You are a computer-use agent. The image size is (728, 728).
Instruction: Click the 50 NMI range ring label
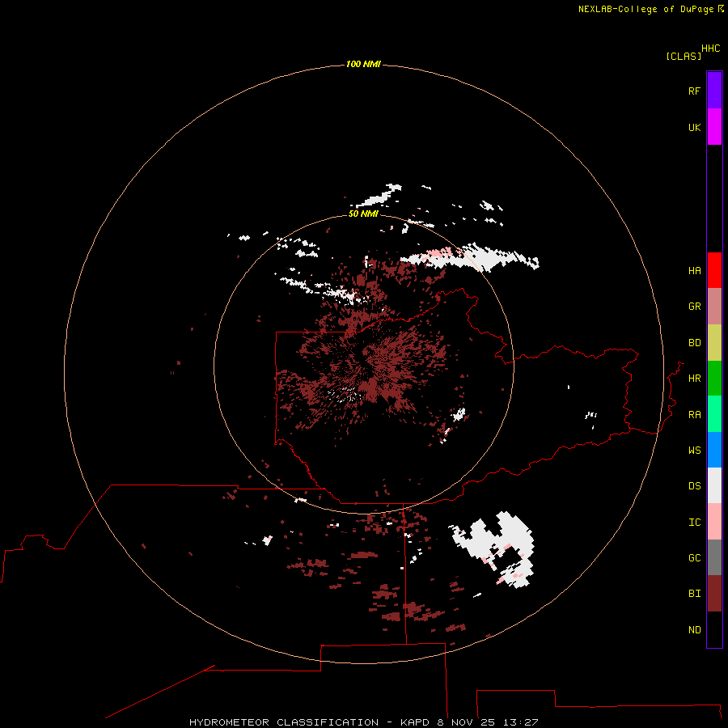(x=363, y=214)
